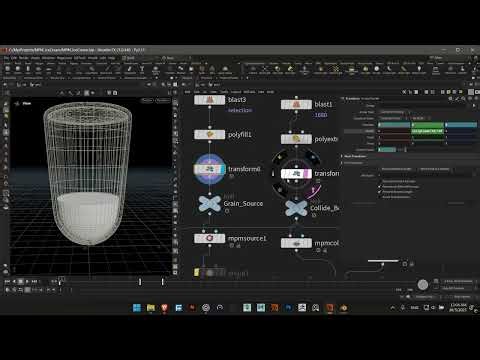The image size is (480, 360).
Task: Add an Area Light from the shelf
Action: pyautogui.click(x=290, y=70)
